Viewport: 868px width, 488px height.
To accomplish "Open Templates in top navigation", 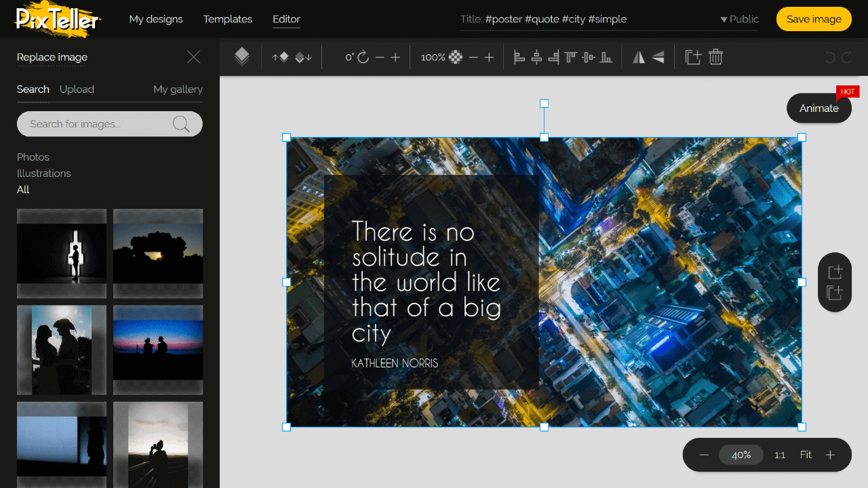I will click(x=228, y=19).
